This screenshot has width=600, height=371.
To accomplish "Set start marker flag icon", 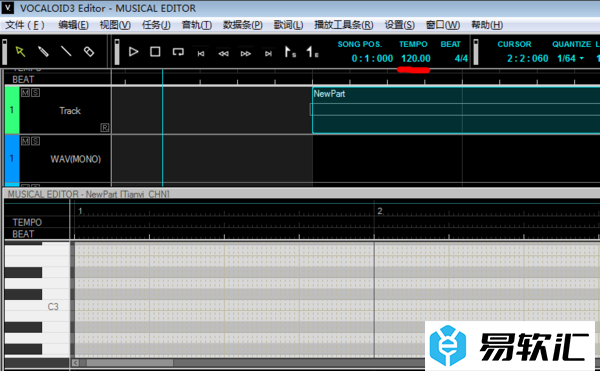I will coord(290,52).
